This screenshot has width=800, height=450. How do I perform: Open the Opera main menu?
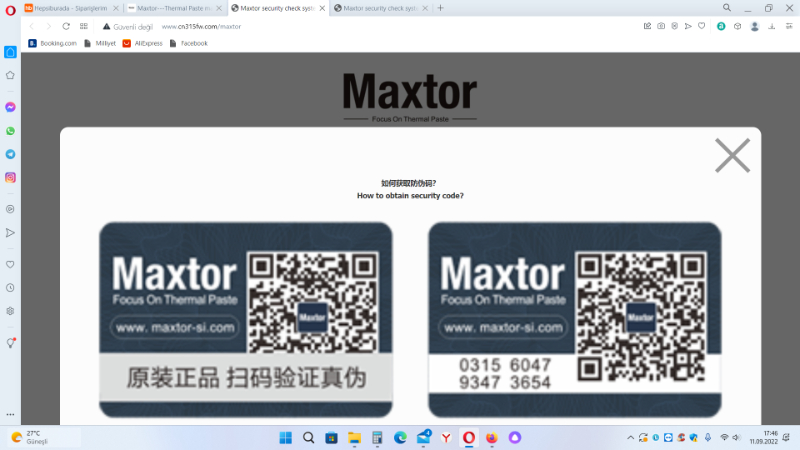click(10, 10)
